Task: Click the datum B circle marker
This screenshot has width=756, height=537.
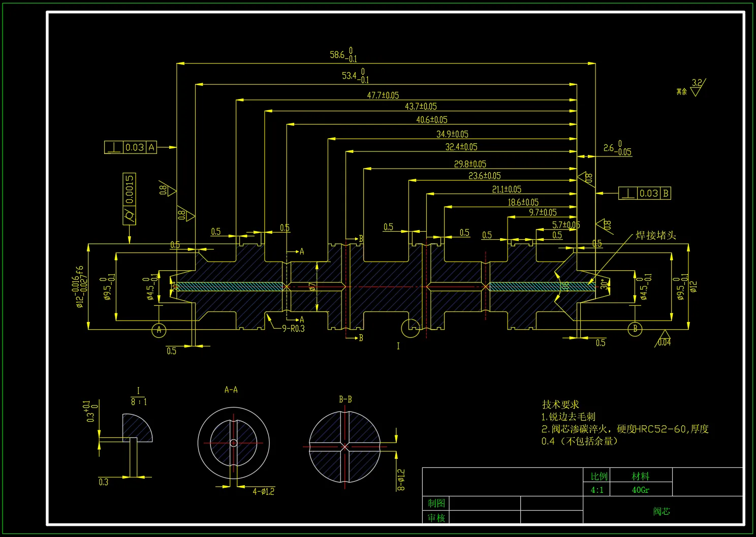Action: pos(635,329)
